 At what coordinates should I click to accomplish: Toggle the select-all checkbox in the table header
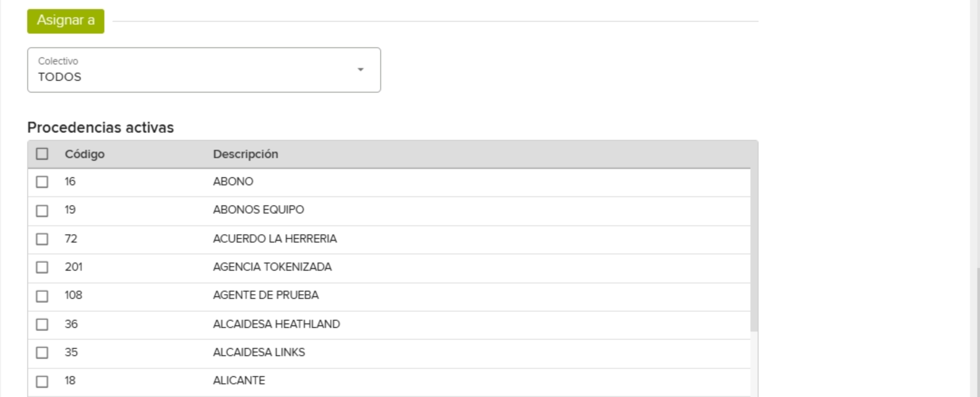(42, 154)
